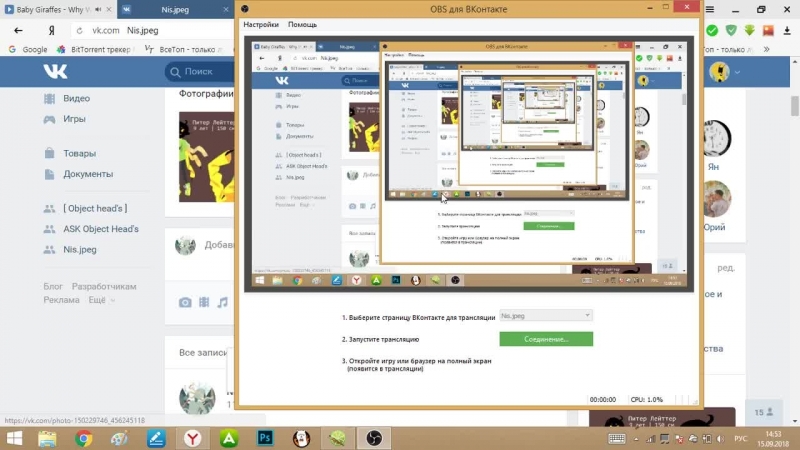
Task: Open Photoshop from taskbar
Action: [265, 438]
